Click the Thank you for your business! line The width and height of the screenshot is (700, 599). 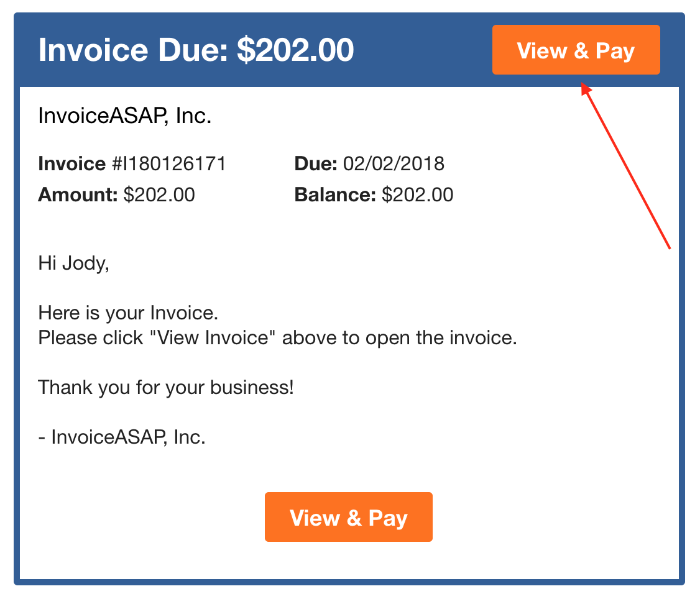coord(166,388)
